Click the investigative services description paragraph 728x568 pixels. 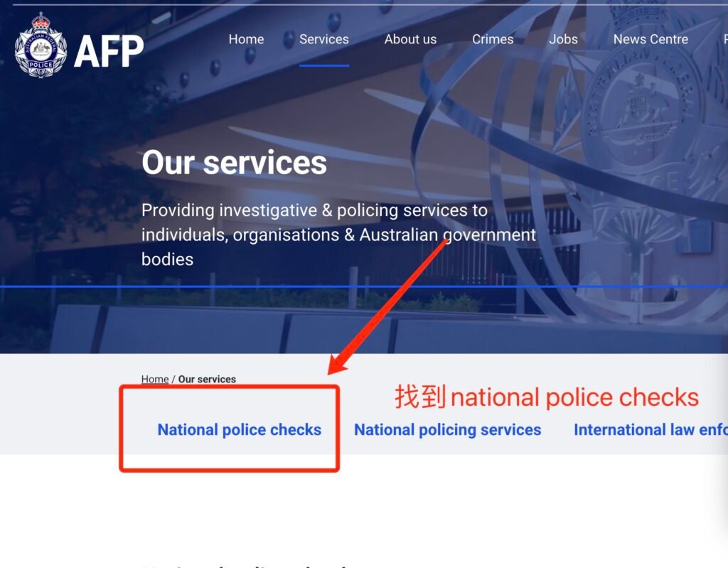pos(338,235)
